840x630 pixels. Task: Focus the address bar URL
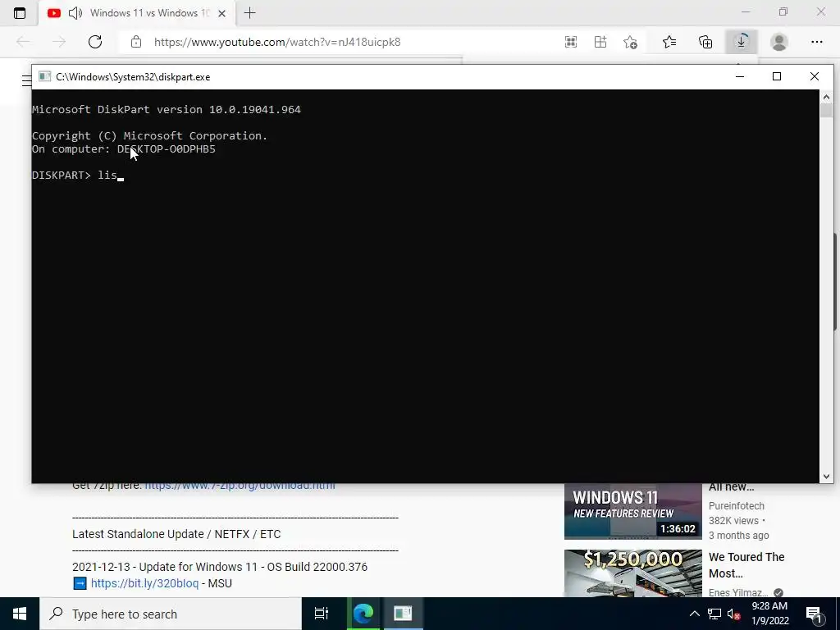[x=277, y=42]
